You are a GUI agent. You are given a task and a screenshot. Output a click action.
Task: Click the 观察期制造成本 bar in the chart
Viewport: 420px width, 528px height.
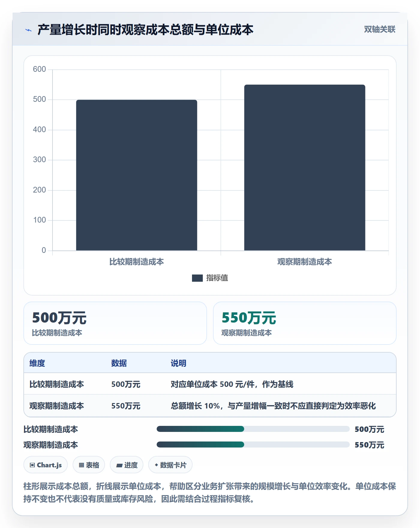[304, 168]
